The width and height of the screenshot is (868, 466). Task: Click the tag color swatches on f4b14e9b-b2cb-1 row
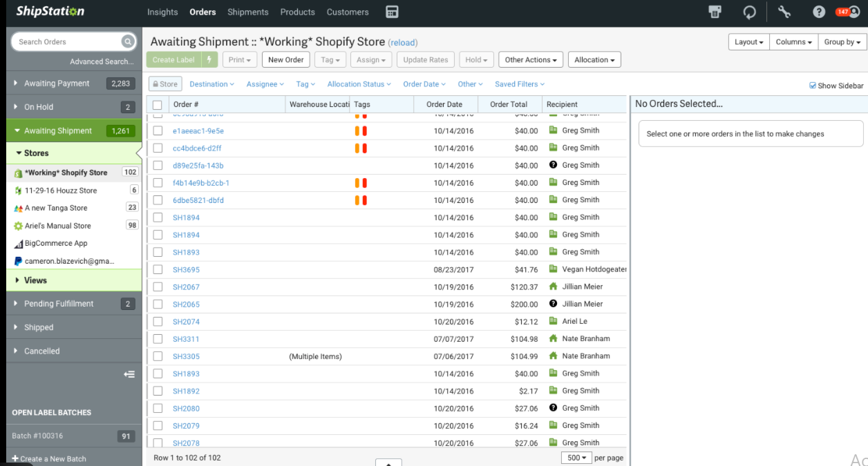pos(361,183)
